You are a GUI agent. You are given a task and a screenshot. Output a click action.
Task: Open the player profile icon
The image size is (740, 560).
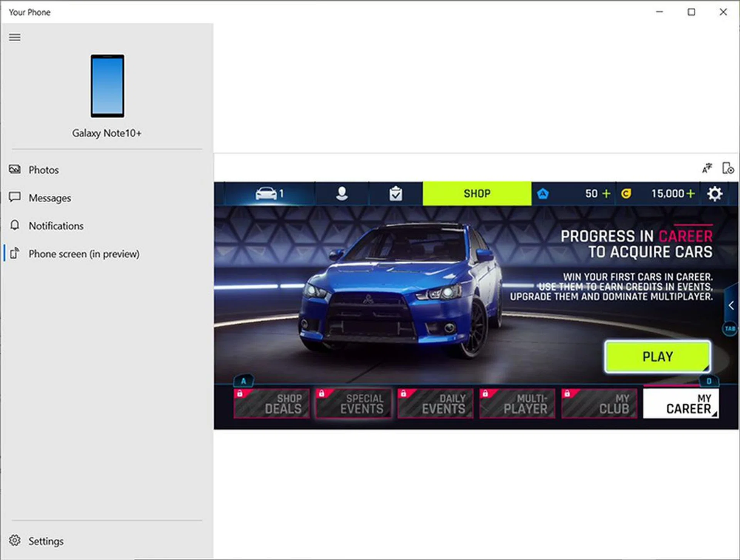point(342,193)
